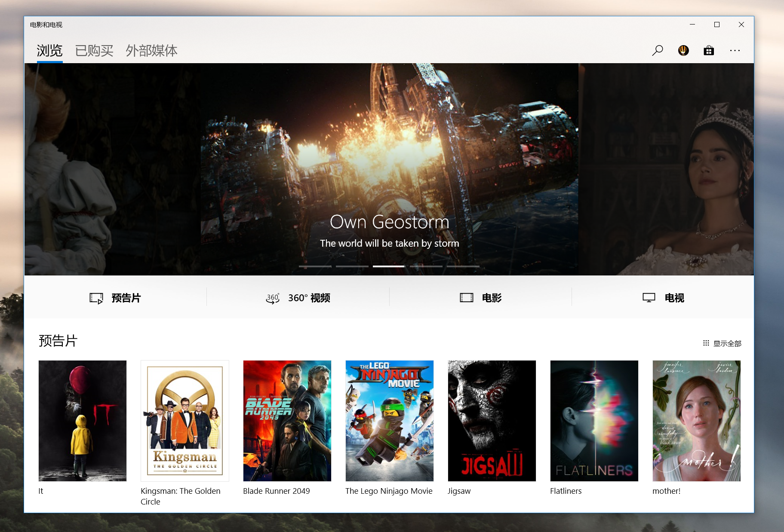
Task: Click the 'The world will be taken by storm' tagline
Action: (390, 243)
